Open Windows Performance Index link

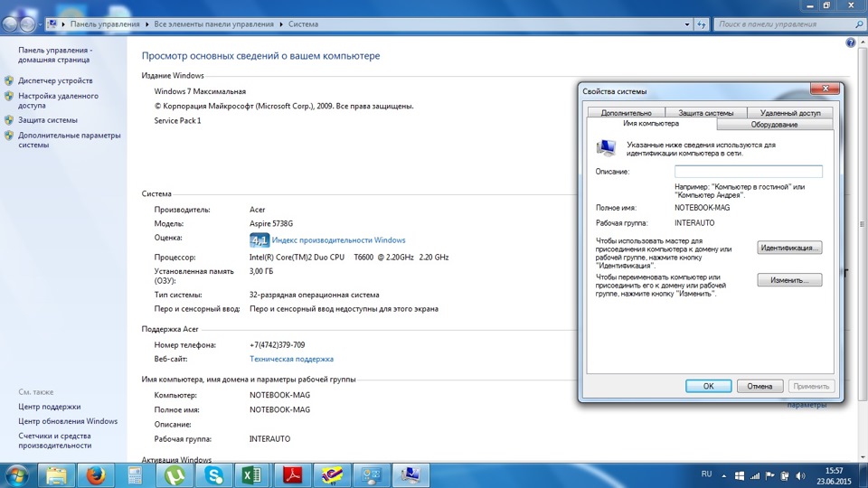click(338, 240)
